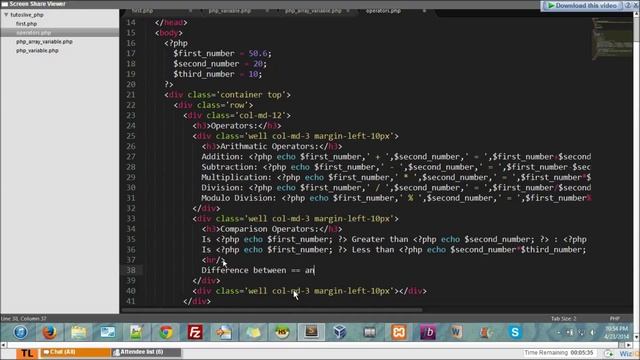Change the PHP syntax in status bar

615,319
